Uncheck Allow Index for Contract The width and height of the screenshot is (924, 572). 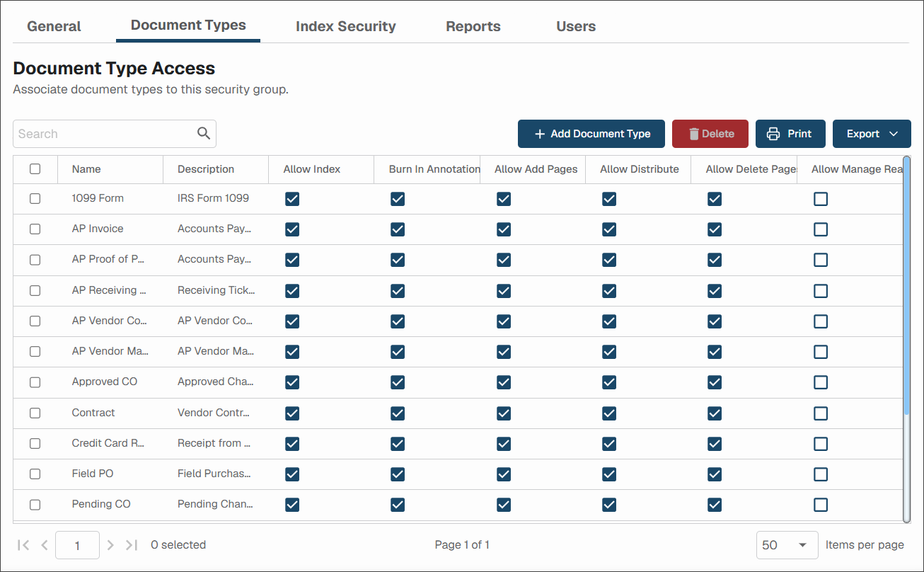point(292,413)
